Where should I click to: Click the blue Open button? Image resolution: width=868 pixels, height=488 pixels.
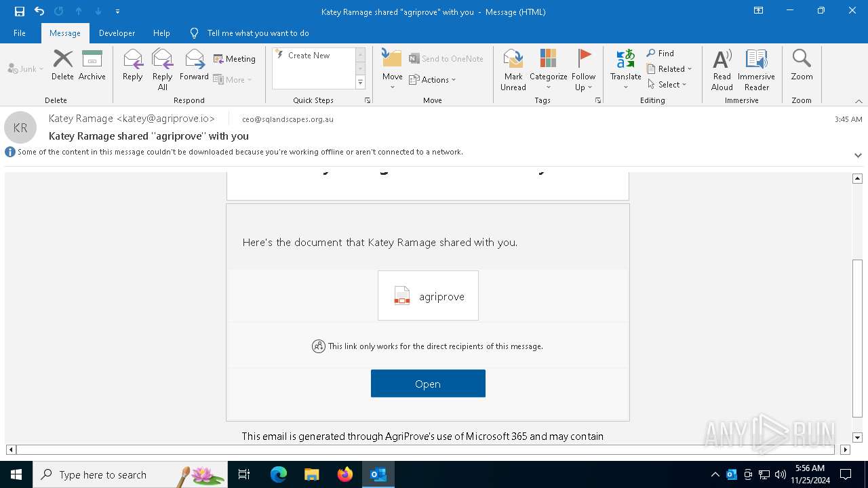tap(428, 384)
